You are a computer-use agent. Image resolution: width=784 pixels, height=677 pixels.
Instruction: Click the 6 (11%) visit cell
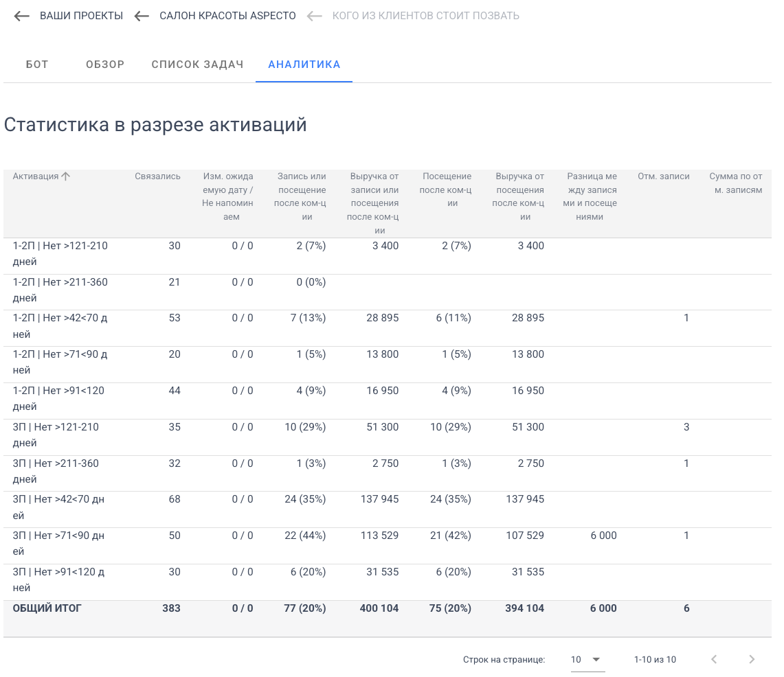[x=453, y=318]
